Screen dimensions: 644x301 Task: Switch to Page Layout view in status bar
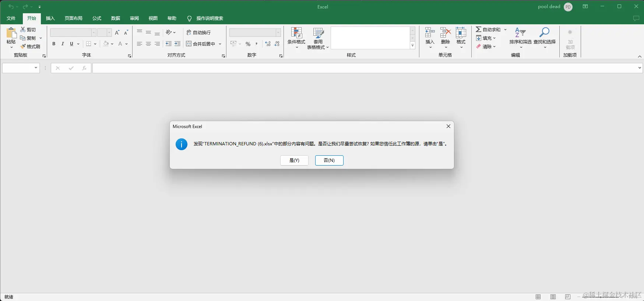[553, 297]
